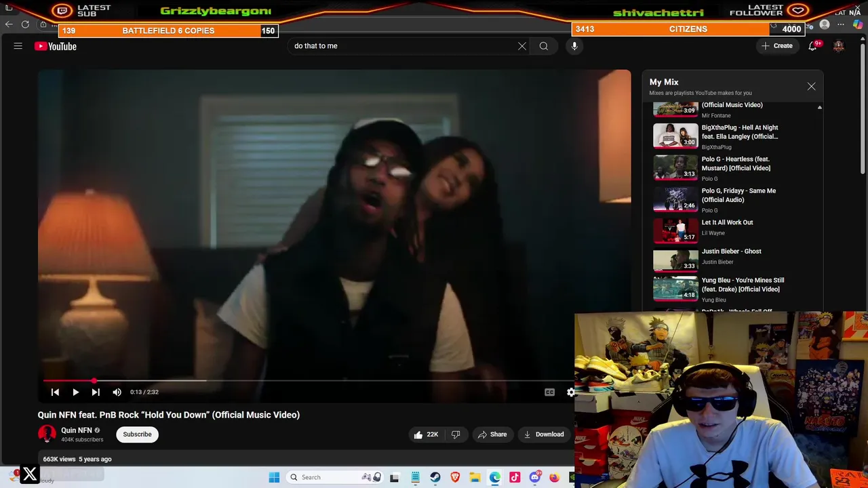Click the Quin NFN channel avatar

[x=47, y=434]
